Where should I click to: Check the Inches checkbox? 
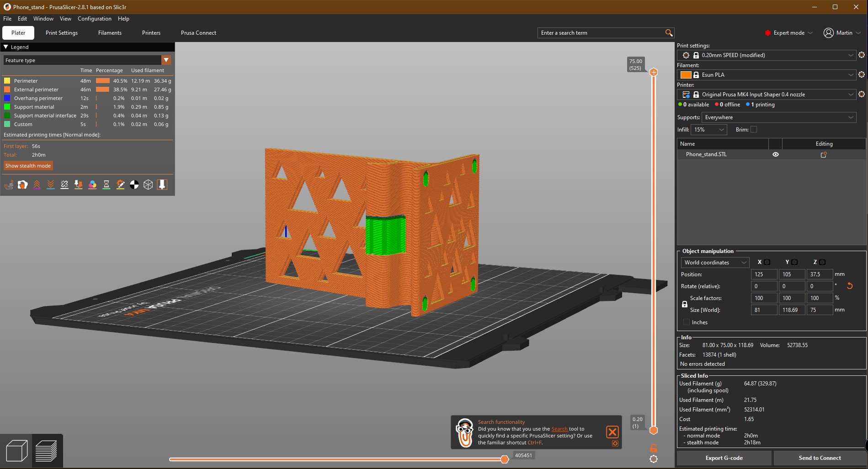(687, 322)
